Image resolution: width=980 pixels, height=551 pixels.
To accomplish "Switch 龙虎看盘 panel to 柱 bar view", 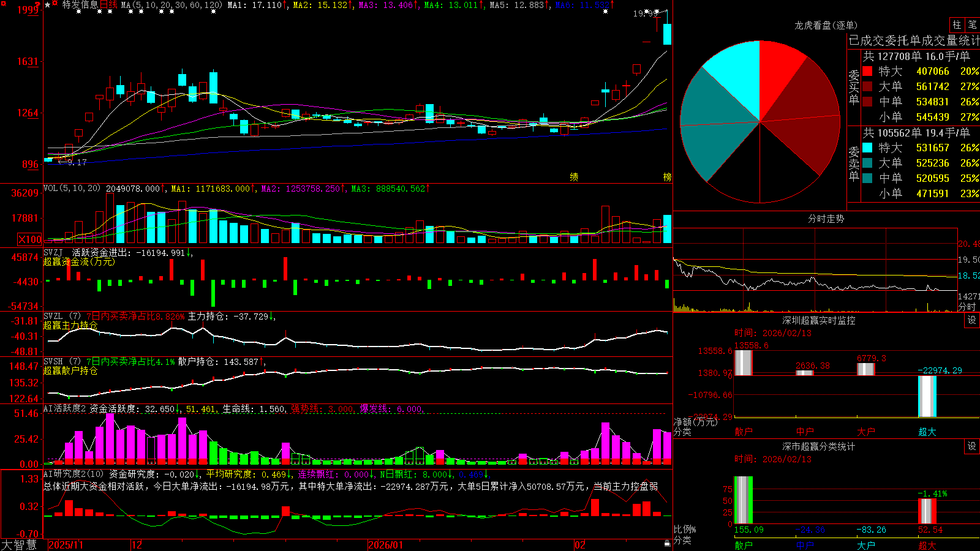I will click(957, 25).
